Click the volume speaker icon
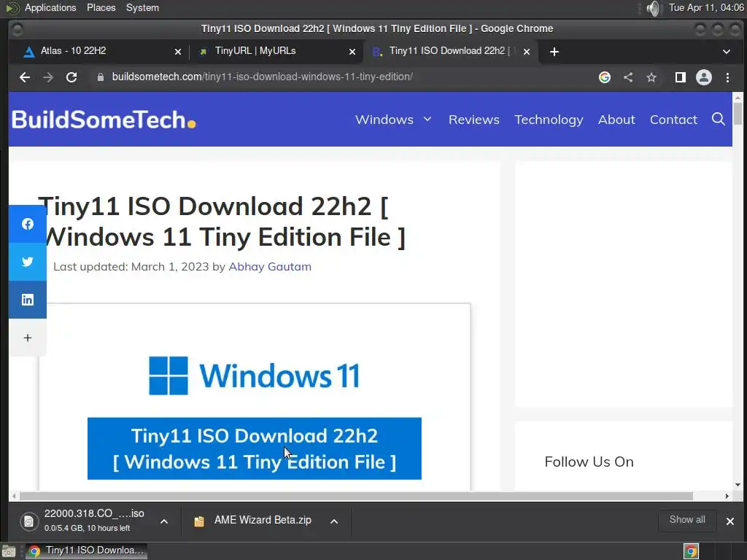 654,8
